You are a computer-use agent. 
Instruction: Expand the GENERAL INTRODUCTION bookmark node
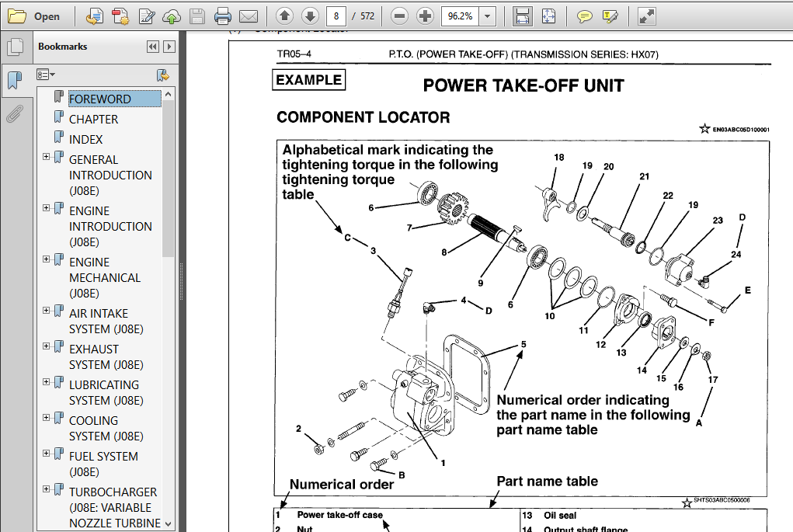coord(46,157)
